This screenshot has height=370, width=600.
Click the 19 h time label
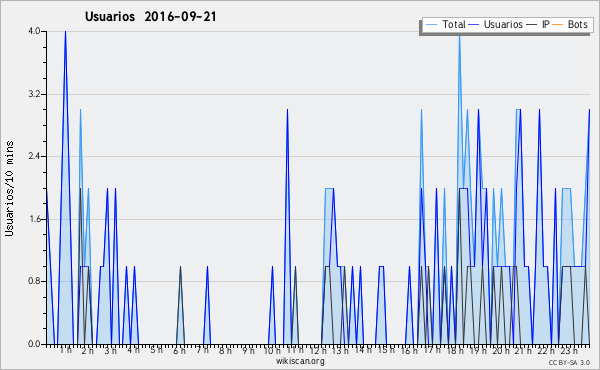[478, 350]
